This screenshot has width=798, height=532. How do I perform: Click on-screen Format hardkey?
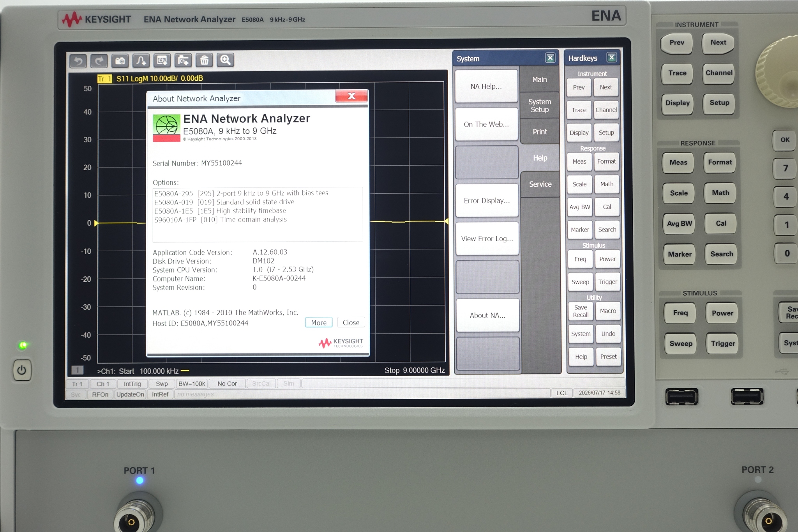pyautogui.click(x=607, y=161)
